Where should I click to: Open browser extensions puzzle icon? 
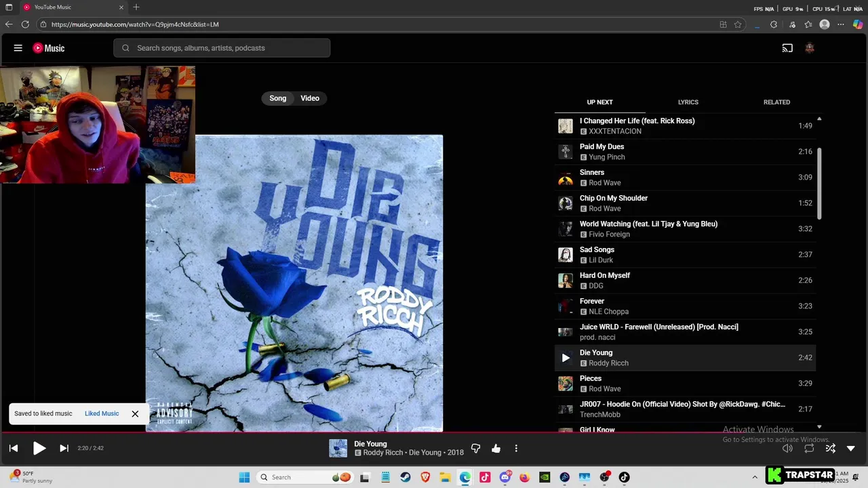[774, 24]
